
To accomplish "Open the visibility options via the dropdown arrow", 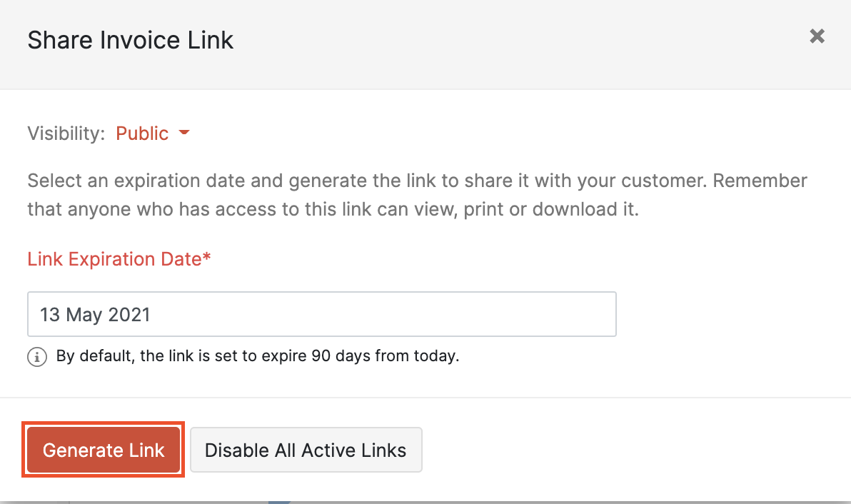I will [x=183, y=133].
